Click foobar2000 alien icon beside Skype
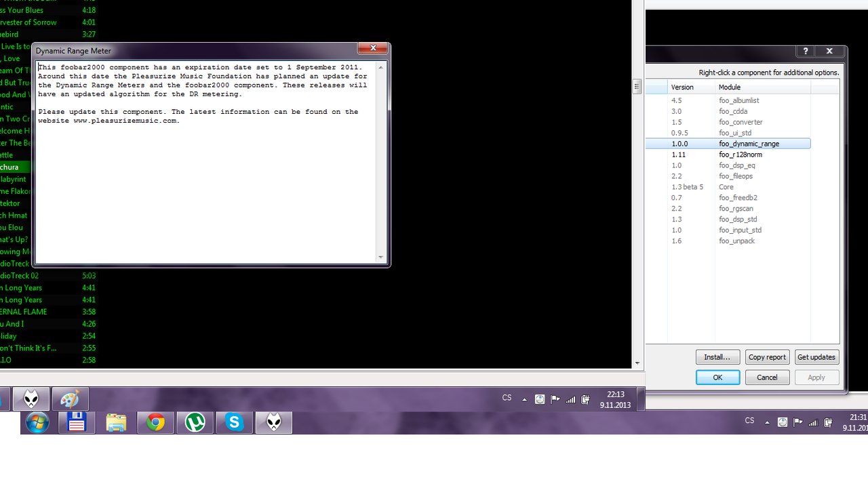The height and width of the screenshot is (488, 868). coord(274,423)
